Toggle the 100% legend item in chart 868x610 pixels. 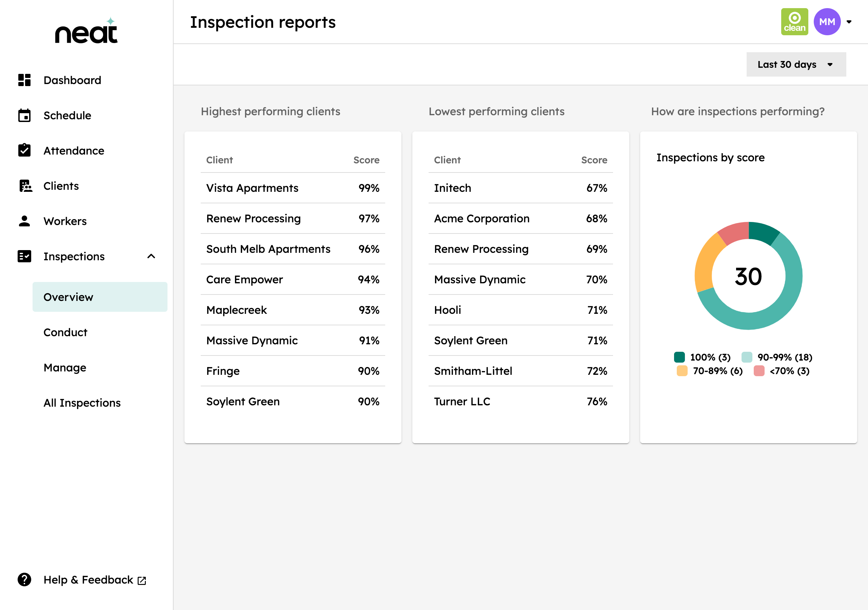click(702, 357)
